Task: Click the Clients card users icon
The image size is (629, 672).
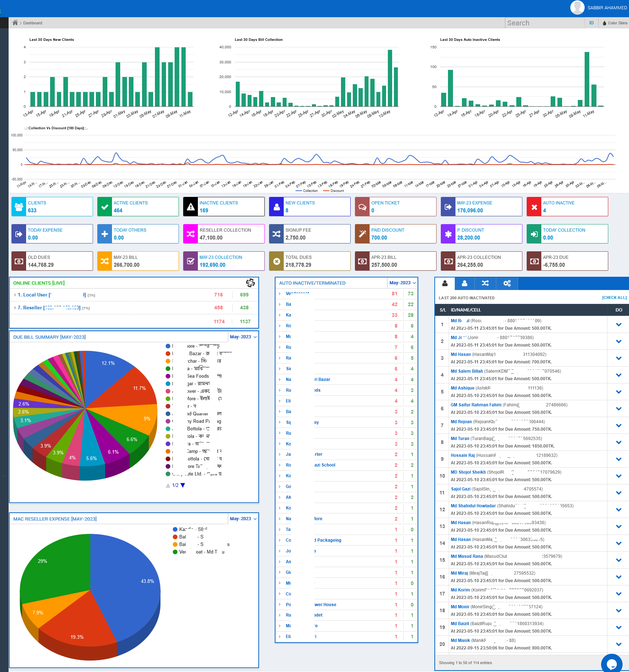Action: tap(19, 207)
